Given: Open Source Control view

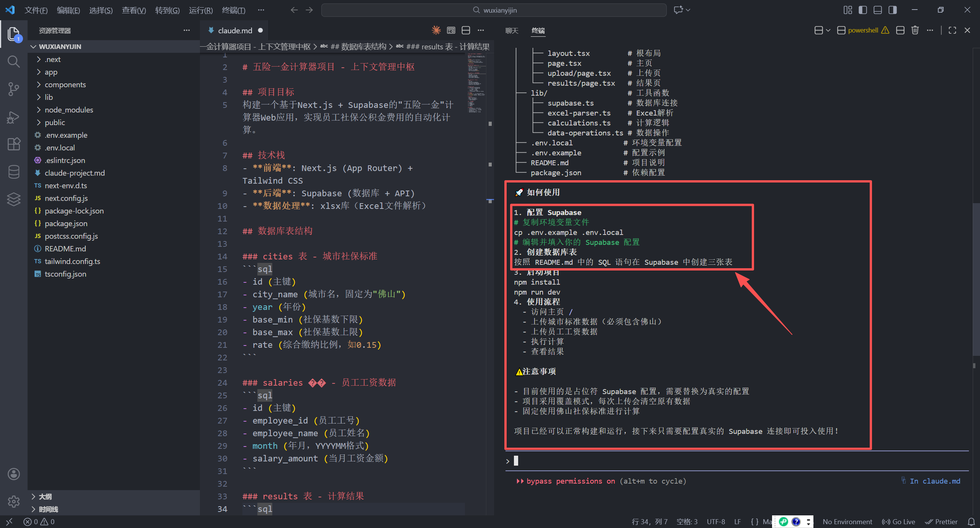Looking at the screenshot, I should point(14,89).
